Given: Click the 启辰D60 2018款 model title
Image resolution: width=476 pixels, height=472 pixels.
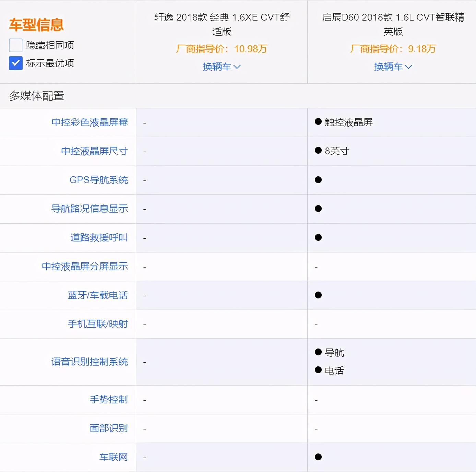Looking at the screenshot, I should tap(393, 24).
